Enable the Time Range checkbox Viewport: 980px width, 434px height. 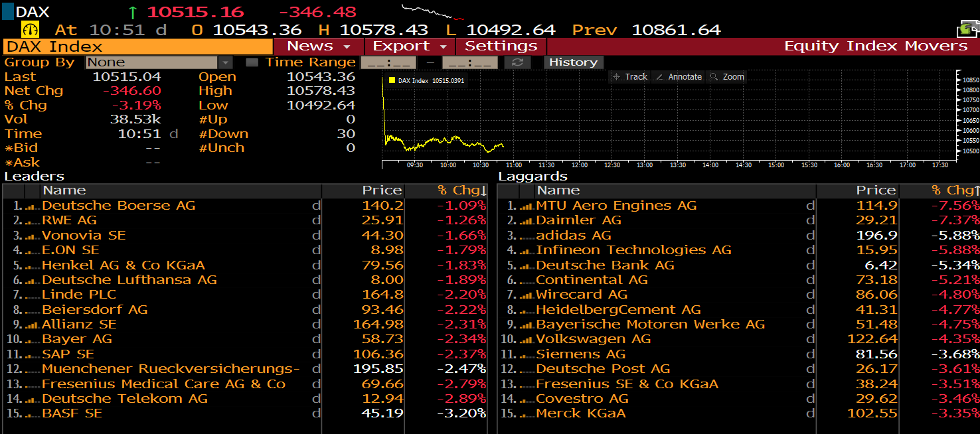(x=252, y=62)
